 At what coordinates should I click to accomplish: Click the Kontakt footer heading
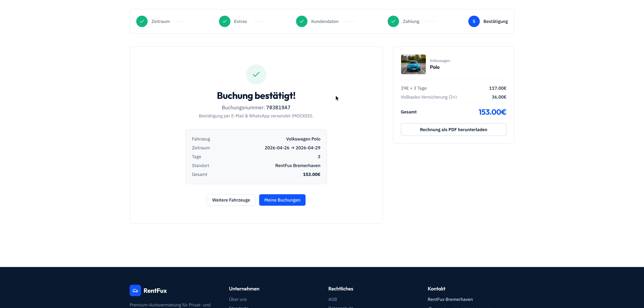436,289
